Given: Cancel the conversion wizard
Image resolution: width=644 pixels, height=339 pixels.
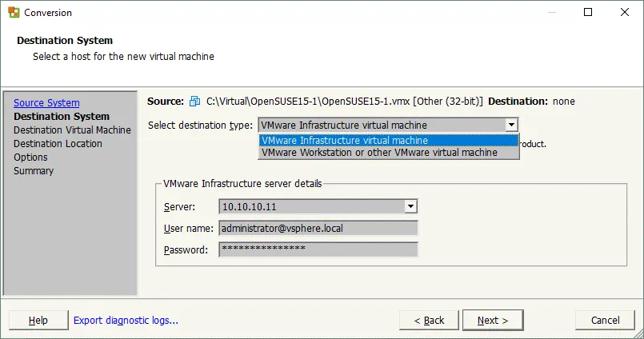Looking at the screenshot, I should pos(605,321).
